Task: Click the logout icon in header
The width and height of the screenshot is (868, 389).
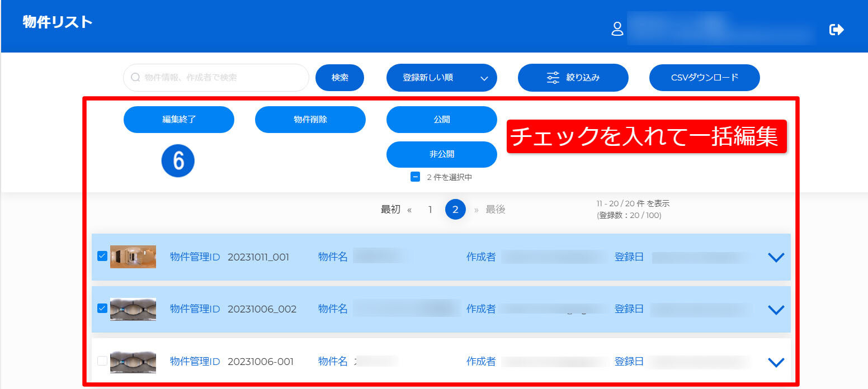Action: tap(836, 30)
